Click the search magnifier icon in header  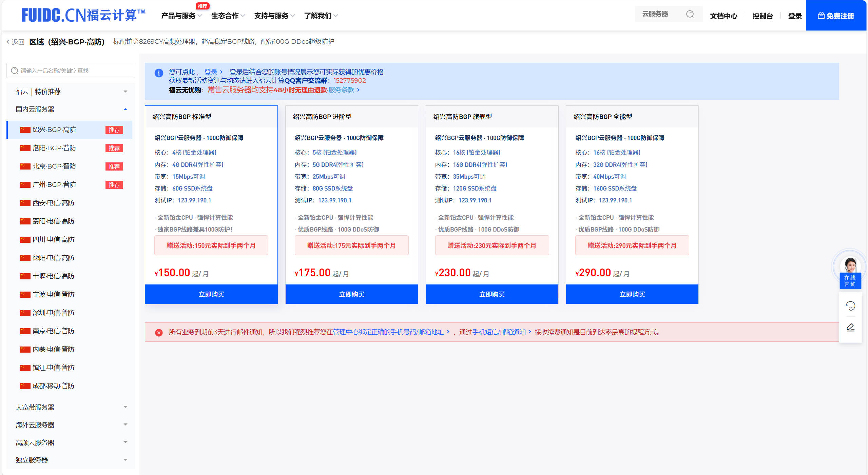tap(690, 14)
